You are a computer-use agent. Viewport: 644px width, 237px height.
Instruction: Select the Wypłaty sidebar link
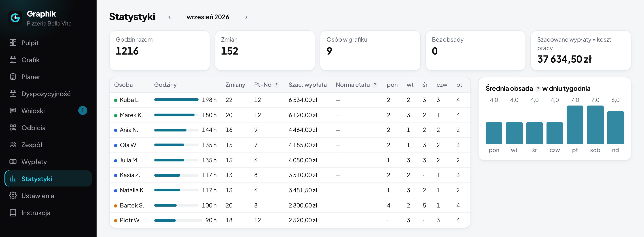(48, 162)
